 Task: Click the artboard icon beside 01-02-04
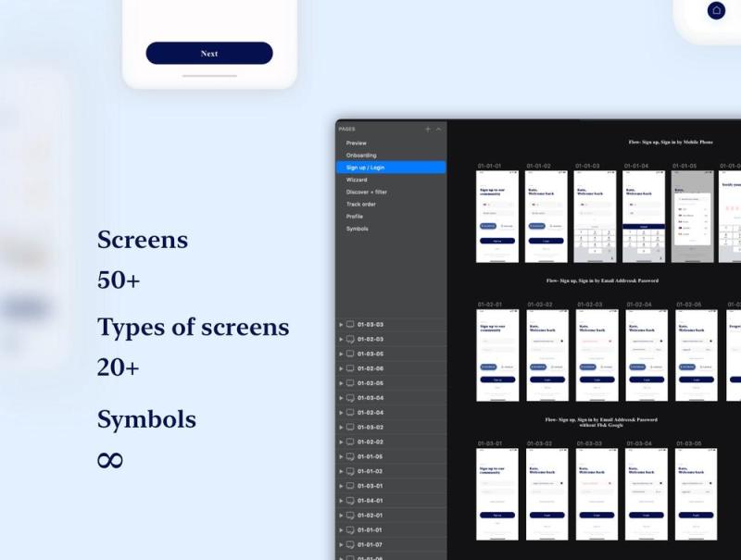click(x=350, y=412)
